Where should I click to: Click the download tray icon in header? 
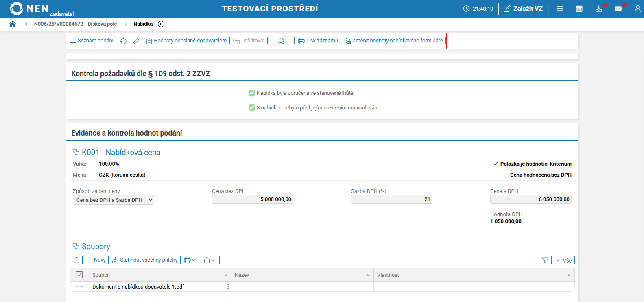pos(598,9)
